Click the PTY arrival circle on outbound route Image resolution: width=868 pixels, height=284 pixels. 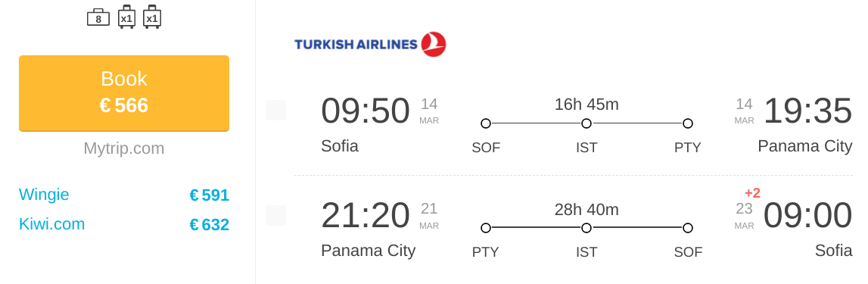[x=688, y=123]
